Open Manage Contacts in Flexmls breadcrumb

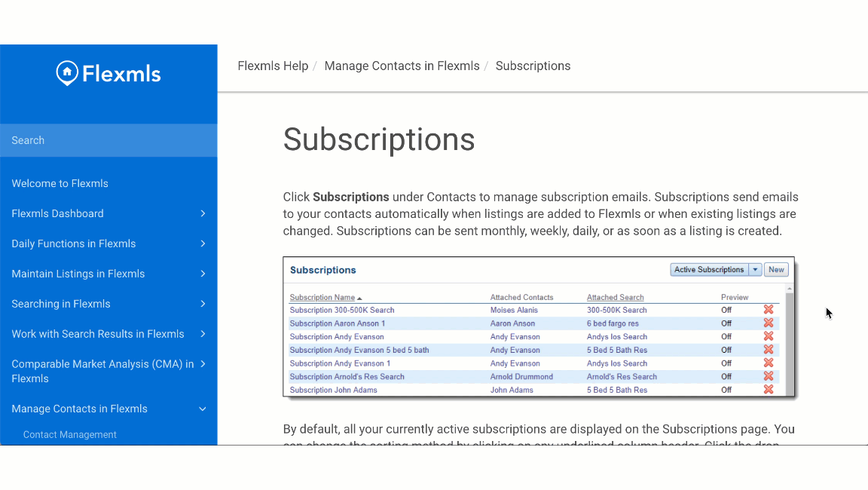point(402,66)
